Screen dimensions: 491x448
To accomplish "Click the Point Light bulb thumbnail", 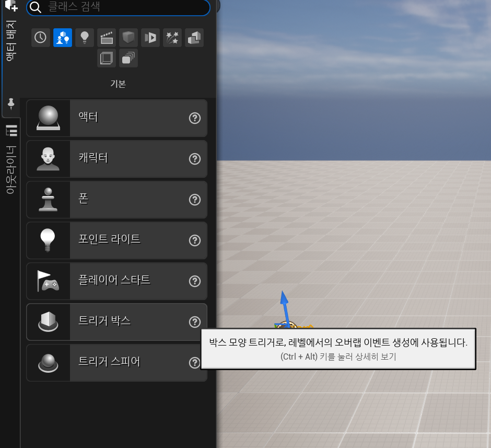I will tap(48, 240).
